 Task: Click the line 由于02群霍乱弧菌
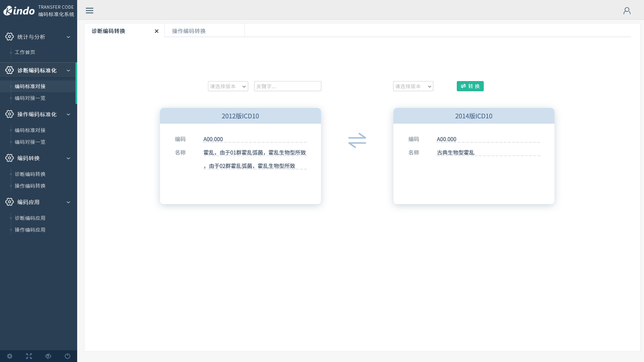(249, 166)
